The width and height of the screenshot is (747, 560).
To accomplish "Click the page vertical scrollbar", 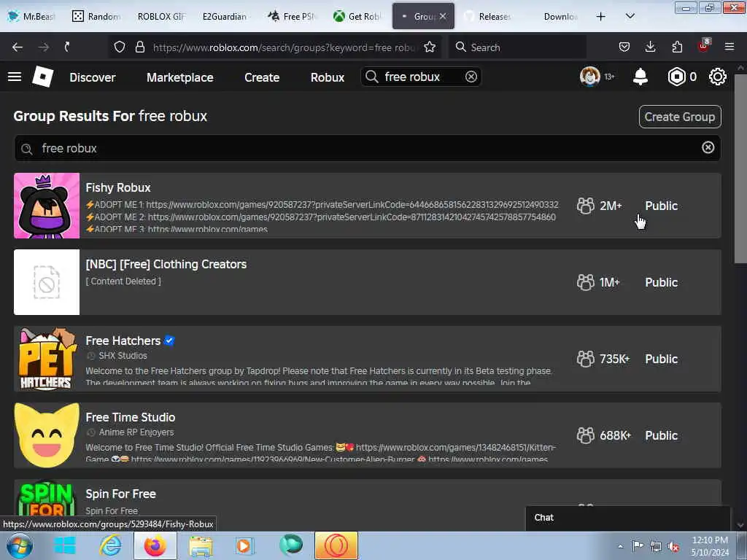I will [x=740, y=167].
